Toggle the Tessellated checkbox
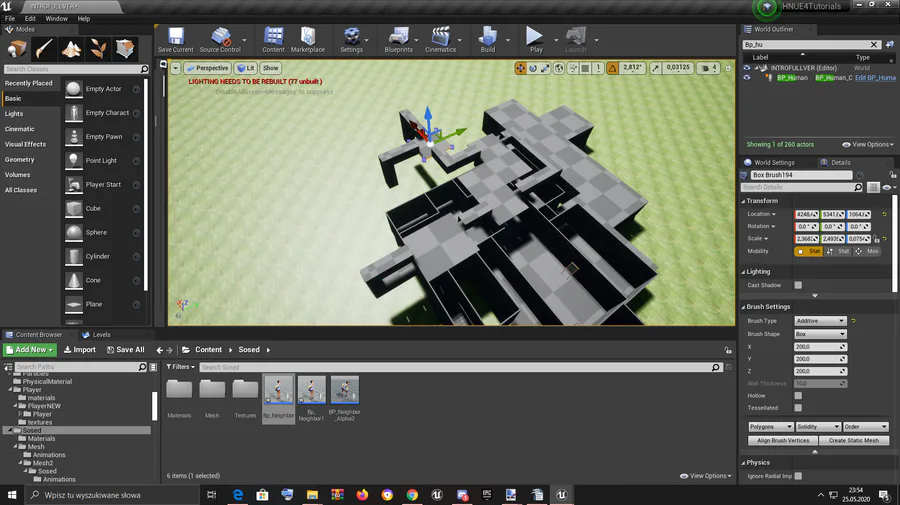Viewport: 900px width, 505px height. coord(798,408)
